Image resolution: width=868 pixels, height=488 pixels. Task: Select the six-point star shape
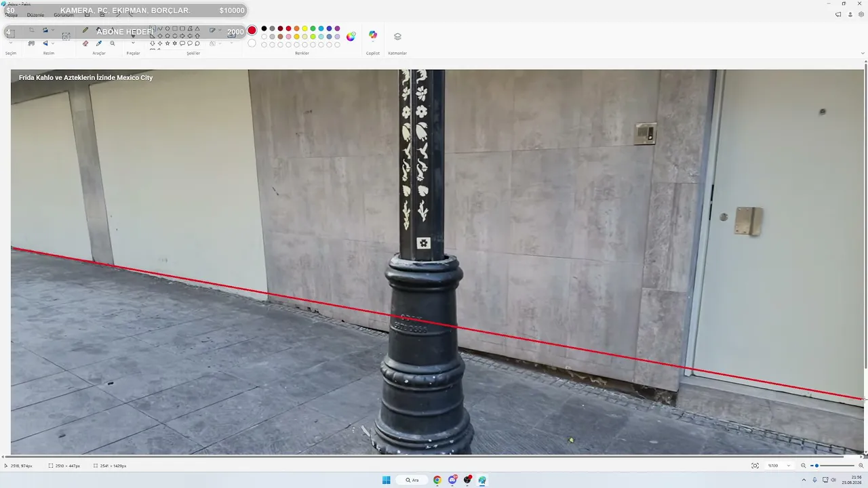point(175,43)
